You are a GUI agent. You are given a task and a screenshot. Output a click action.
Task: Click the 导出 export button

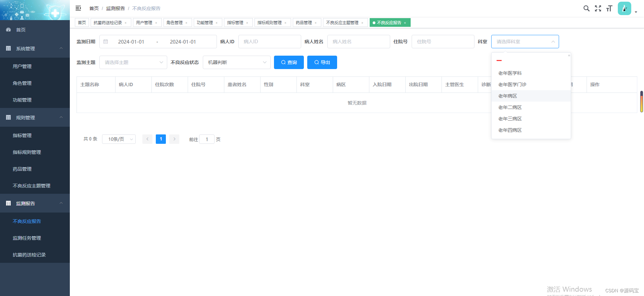point(322,62)
